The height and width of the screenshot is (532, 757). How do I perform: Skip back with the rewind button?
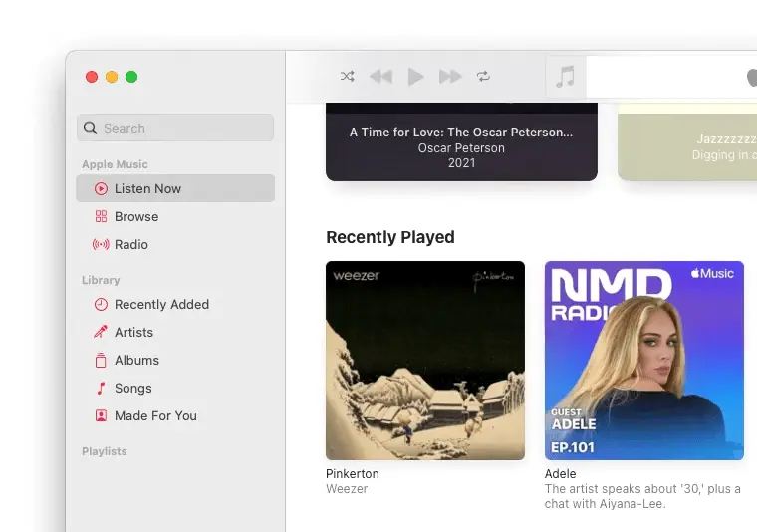380,77
